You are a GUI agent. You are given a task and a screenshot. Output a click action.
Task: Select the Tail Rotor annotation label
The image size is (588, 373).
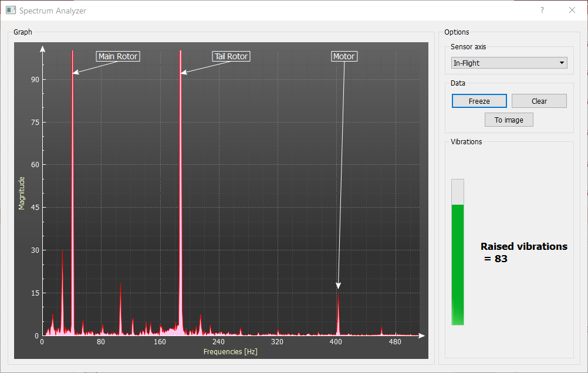pyautogui.click(x=231, y=56)
